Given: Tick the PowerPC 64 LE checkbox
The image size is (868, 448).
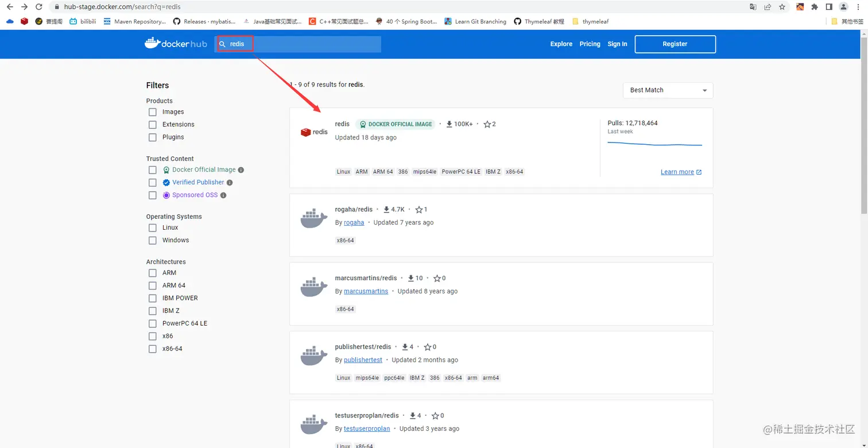Looking at the screenshot, I should click(x=153, y=323).
